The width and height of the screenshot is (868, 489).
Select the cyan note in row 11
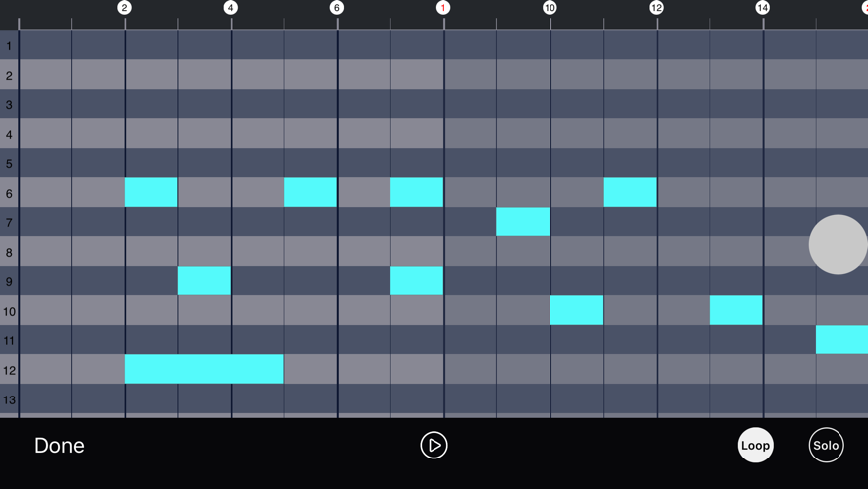pyautogui.click(x=841, y=339)
